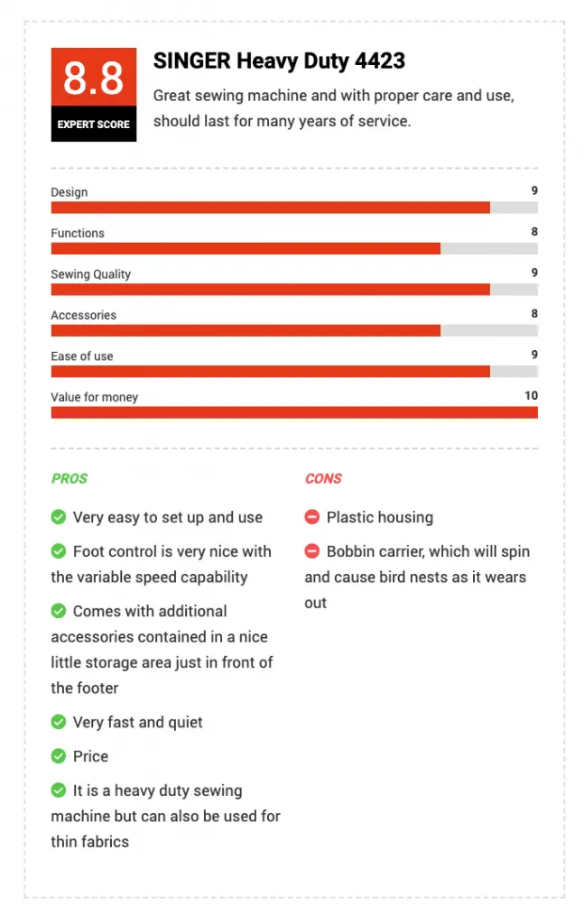Click the green check beside "Price"
This screenshot has width=584, height=924.
(59, 755)
